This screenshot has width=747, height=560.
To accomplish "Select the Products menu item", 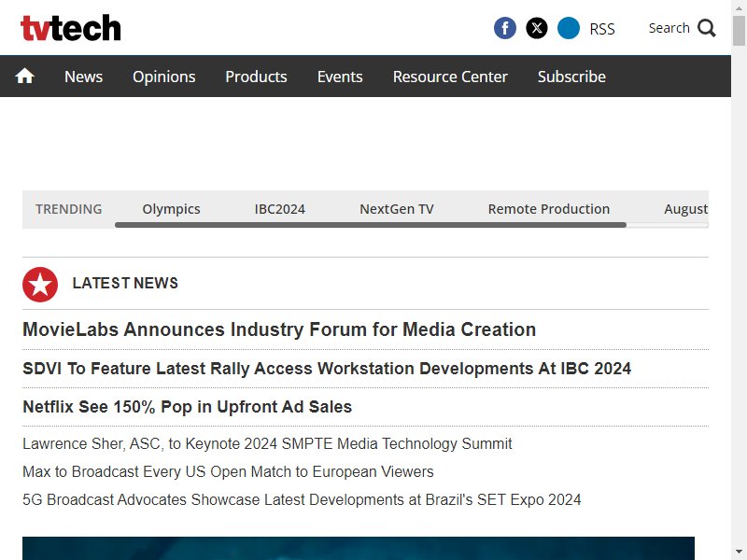I will click(x=256, y=77).
